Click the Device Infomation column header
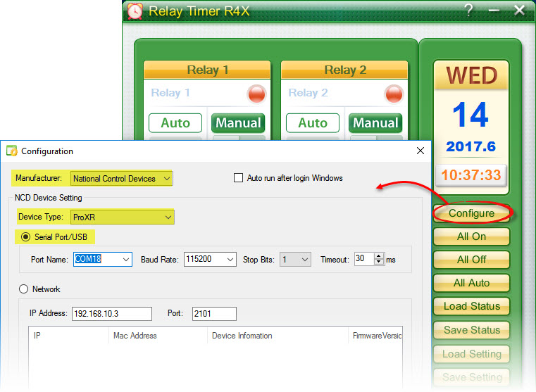The height and width of the screenshot is (392, 536). click(x=242, y=336)
